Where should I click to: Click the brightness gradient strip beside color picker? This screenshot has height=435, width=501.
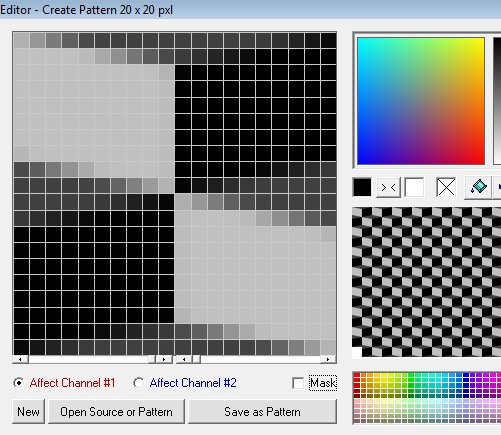(497, 101)
